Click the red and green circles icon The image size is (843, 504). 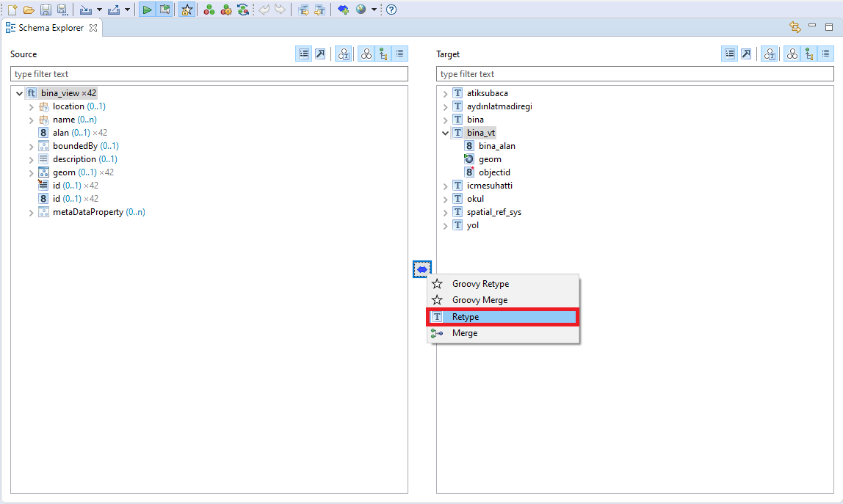click(x=209, y=10)
